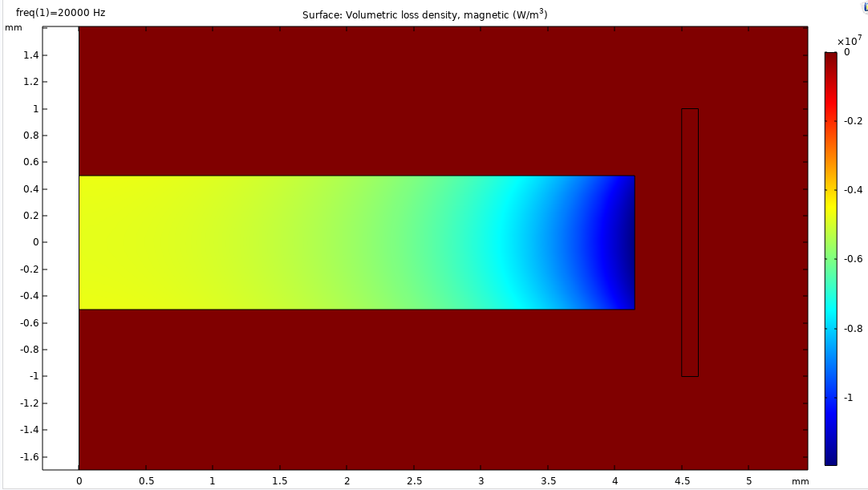This screenshot has width=868, height=490.
Task: Click the partially visible icon at top-right corner
Action: point(864,6)
